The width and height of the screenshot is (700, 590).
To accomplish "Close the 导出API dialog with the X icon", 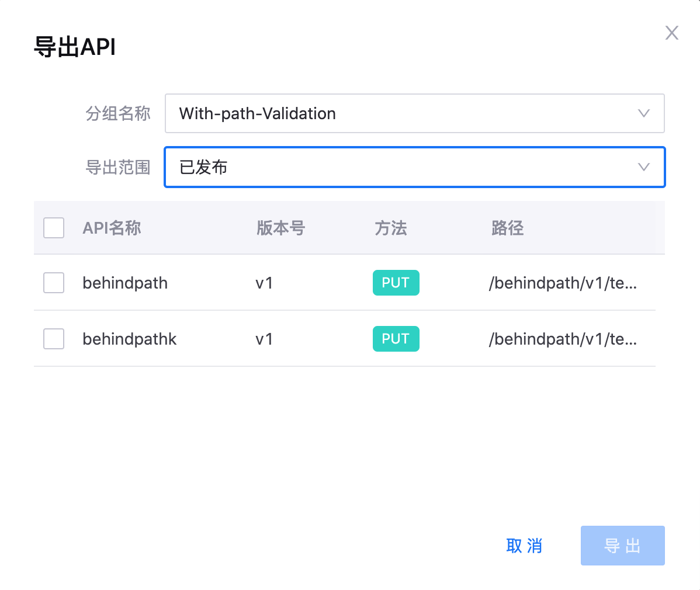I will click(x=671, y=33).
